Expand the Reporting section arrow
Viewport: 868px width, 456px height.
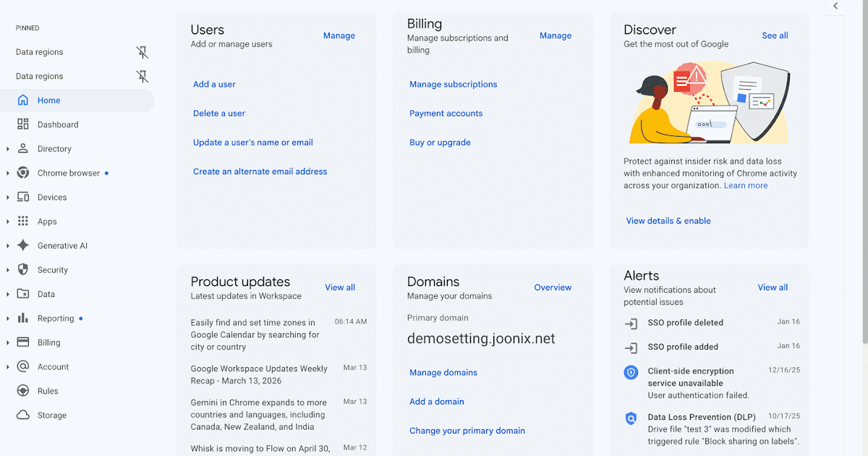(x=8, y=318)
